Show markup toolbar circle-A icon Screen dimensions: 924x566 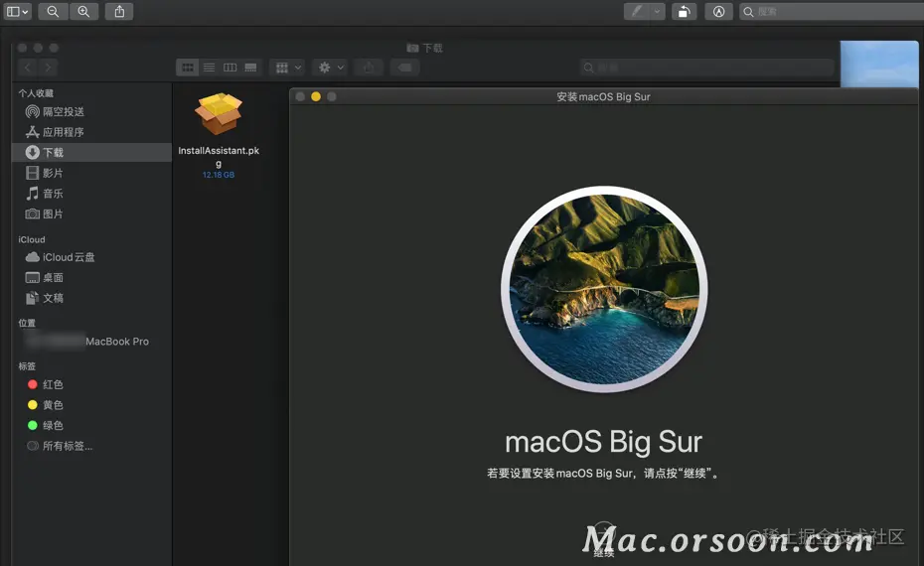[718, 11]
